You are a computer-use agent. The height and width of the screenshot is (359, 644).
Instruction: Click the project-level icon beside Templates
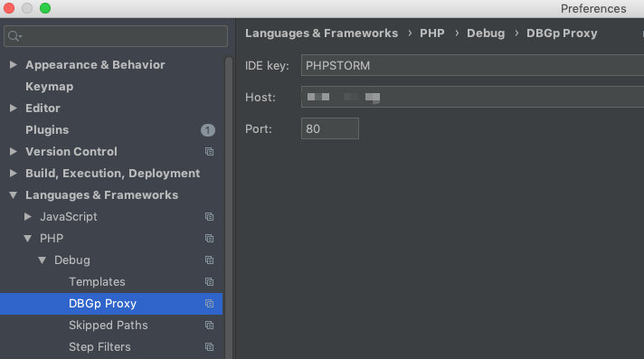[210, 282]
